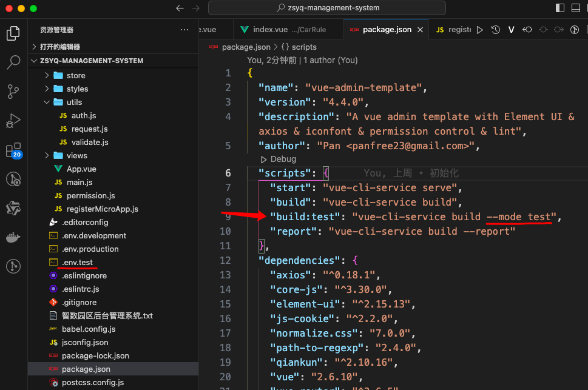Toggle the primary sidebar layout icon
Screen dimensions: 588x390
tap(560, 8)
